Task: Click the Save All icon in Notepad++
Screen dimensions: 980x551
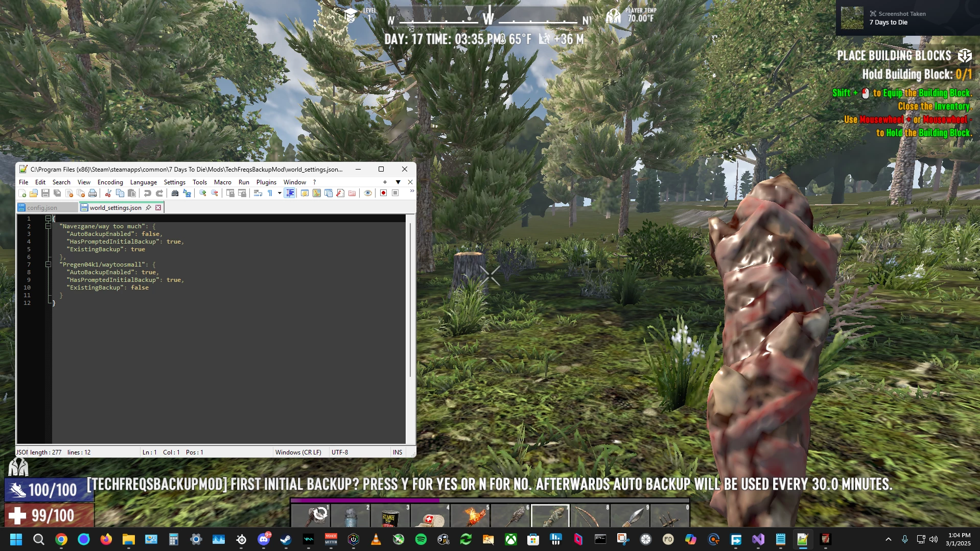Action: pyautogui.click(x=57, y=193)
